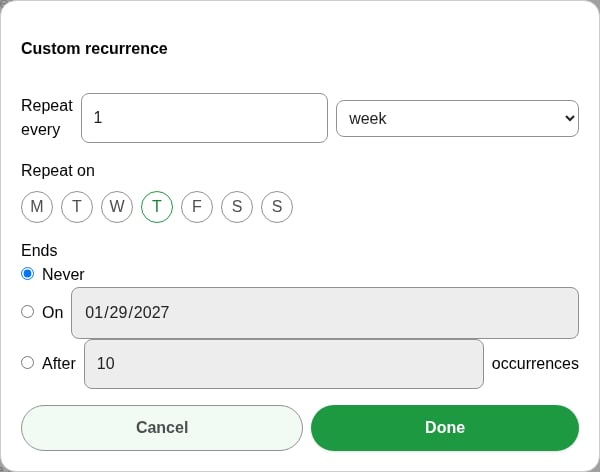Click the Repeat every label
Screen dimensions: 600x472
pos(47,118)
